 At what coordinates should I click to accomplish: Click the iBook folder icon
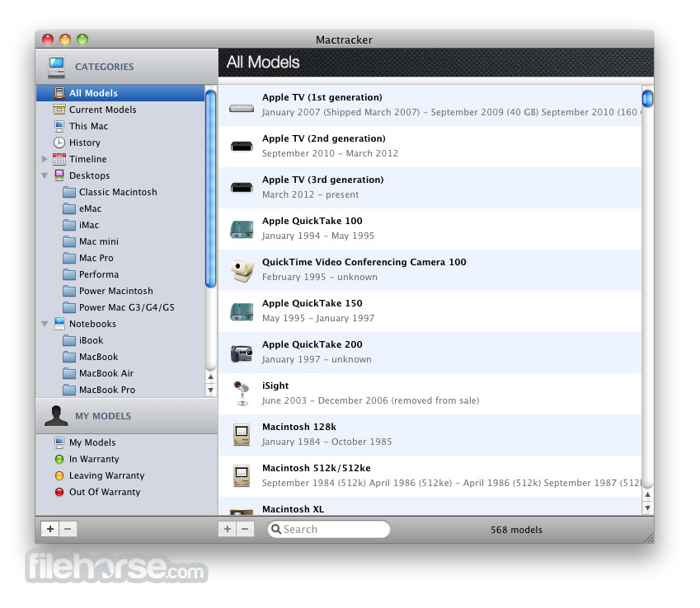click(x=68, y=340)
